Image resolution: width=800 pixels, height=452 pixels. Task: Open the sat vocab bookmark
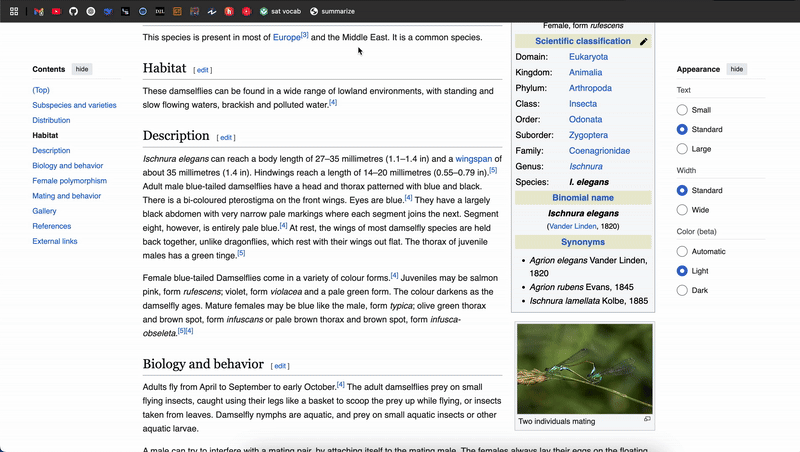280,11
